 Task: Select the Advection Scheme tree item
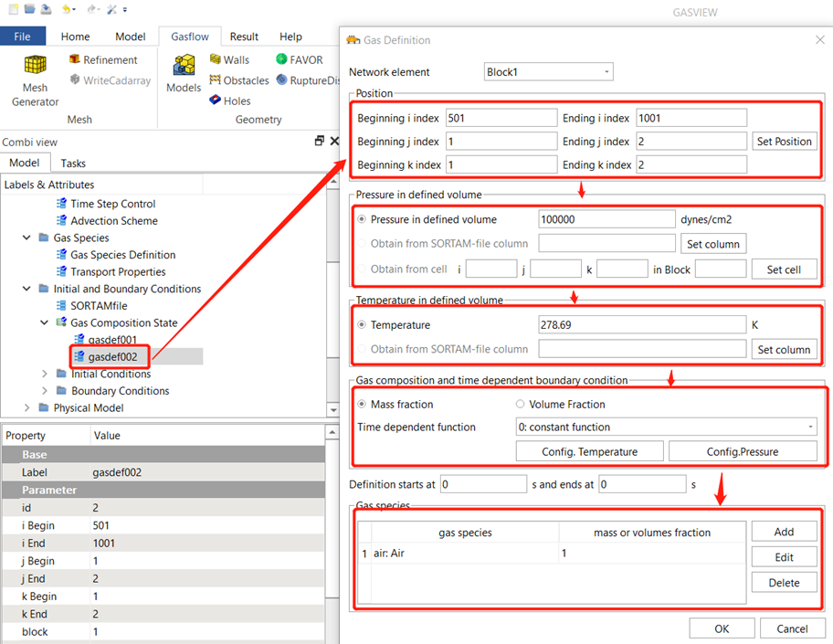click(x=113, y=220)
